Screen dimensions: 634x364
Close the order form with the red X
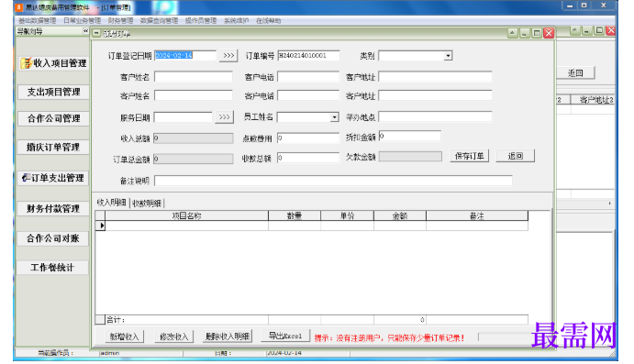(549, 33)
